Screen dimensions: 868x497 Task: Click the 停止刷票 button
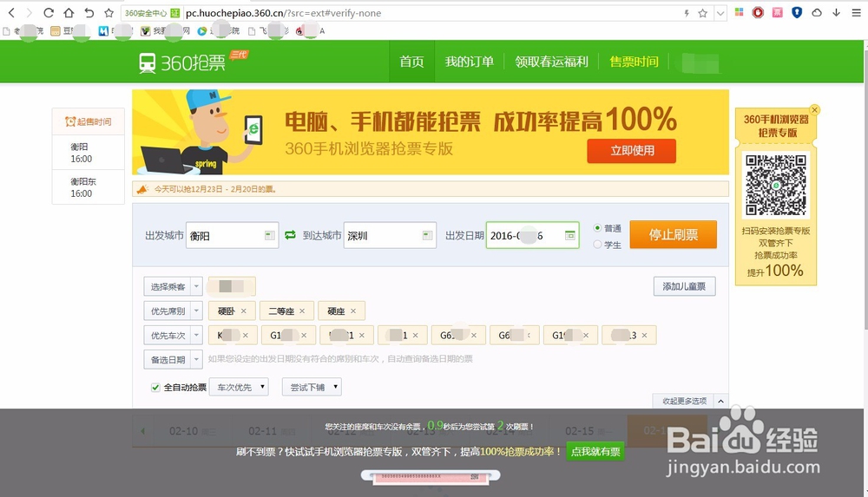tap(674, 235)
